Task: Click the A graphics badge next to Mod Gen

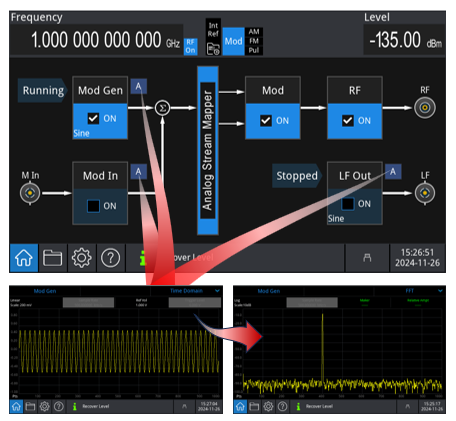Action: coord(138,87)
